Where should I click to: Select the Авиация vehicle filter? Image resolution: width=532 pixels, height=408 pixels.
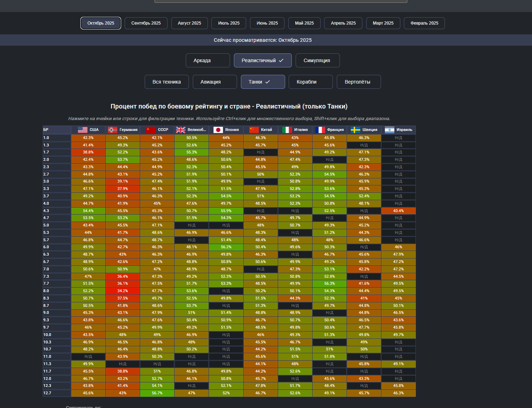(x=215, y=82)
